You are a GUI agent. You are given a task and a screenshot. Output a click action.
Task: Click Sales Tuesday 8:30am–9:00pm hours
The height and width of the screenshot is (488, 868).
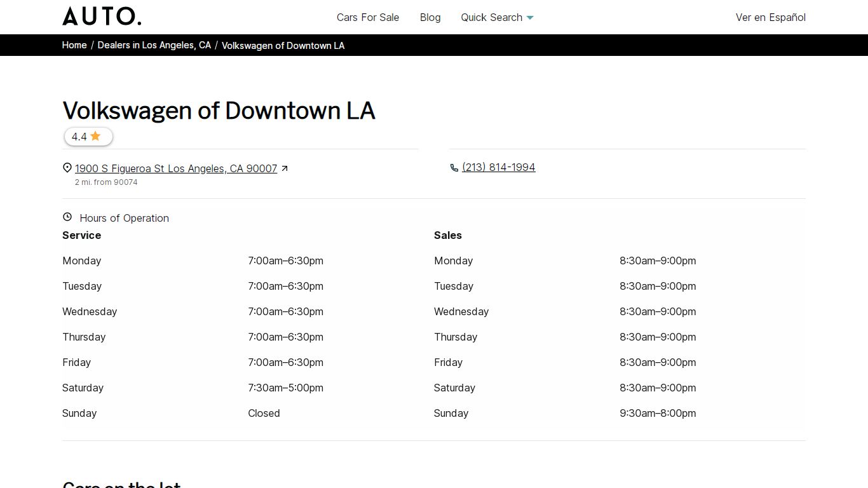(x=658, y=286)
